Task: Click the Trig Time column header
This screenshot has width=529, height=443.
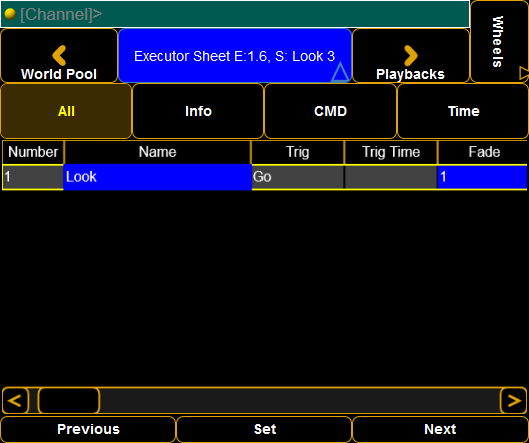Action: [391, 152]
